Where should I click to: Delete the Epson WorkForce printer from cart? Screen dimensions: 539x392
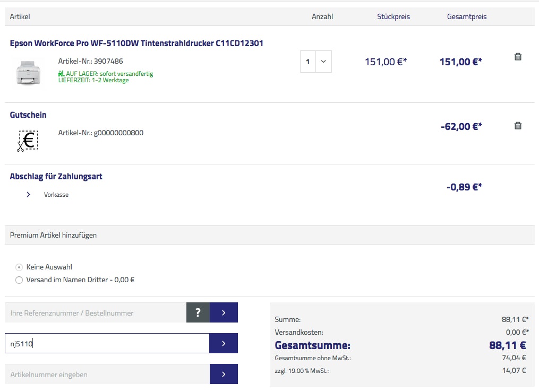(x=518, y=57)
